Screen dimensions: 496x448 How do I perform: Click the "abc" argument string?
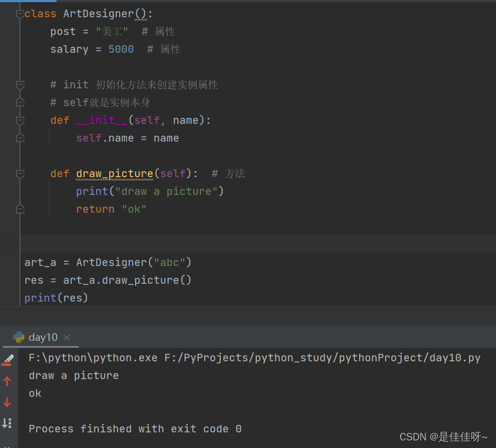(x=170, y=262)
